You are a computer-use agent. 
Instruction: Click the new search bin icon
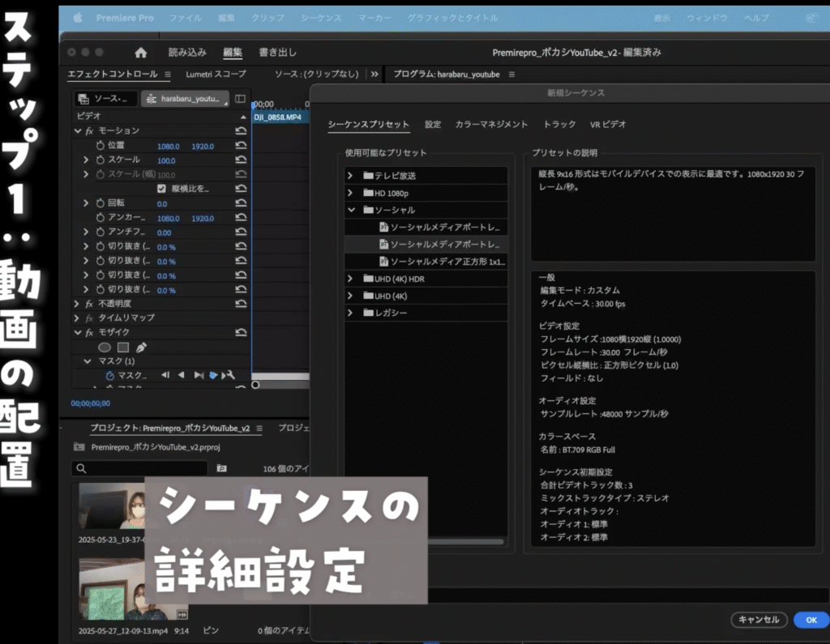point(222,468)
